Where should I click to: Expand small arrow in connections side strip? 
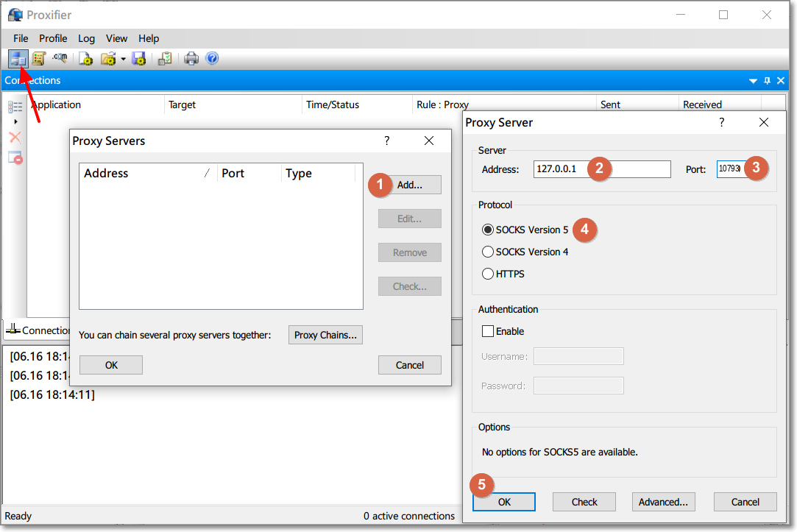(x=15, y=121)
